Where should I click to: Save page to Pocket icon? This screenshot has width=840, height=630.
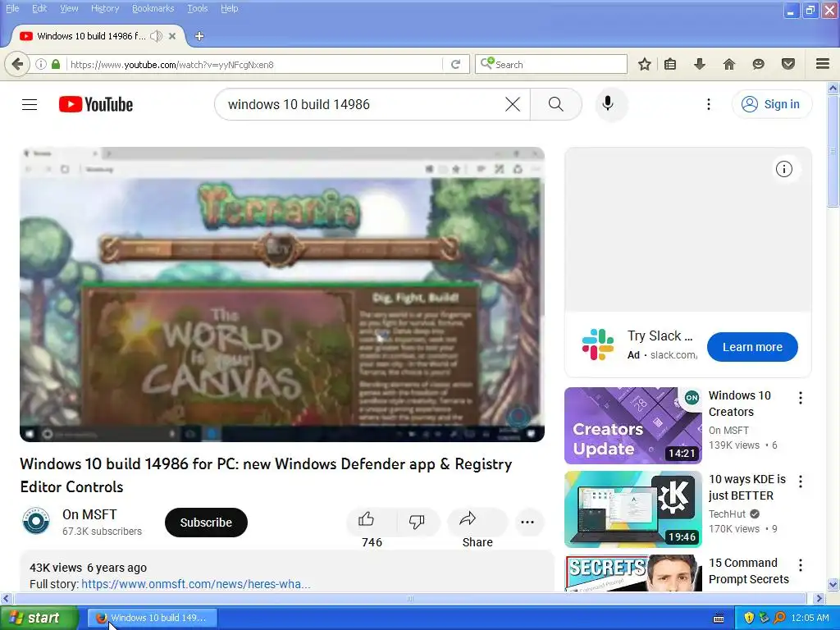click(x=788, y=64)
